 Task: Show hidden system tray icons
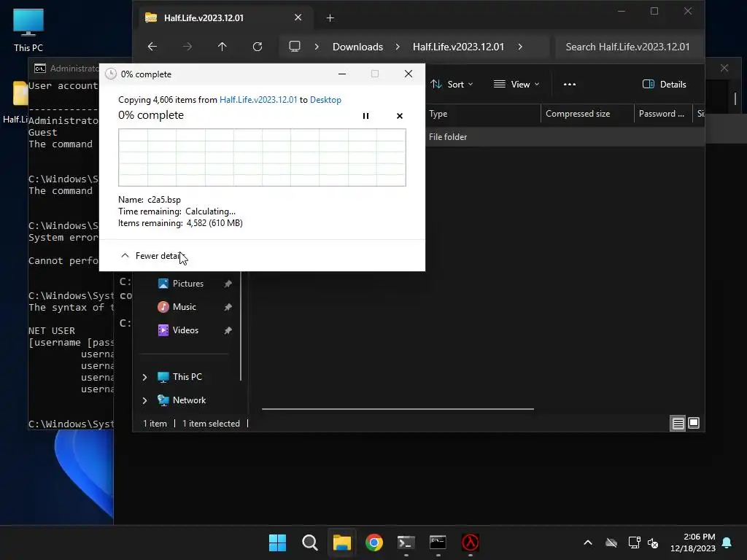(x=588, y=542)
